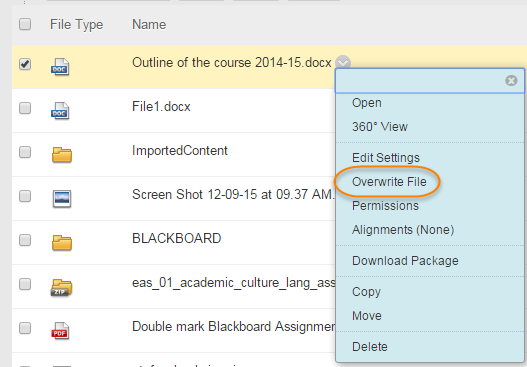The width and height of the screenshot is (527, 367).
Task: Choose Overwrite File from the context menu
Action: pos(389,182)
